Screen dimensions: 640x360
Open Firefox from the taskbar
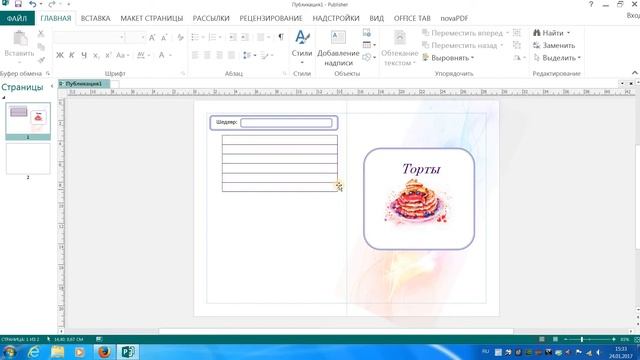[x=104, y=351]
